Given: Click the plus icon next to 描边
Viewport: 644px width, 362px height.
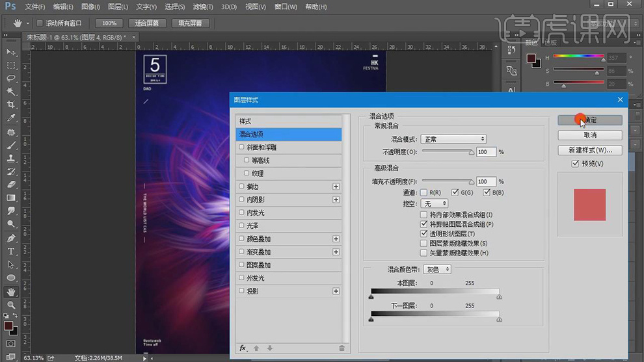Looking at the screenshot, I should tap(336, 187).
